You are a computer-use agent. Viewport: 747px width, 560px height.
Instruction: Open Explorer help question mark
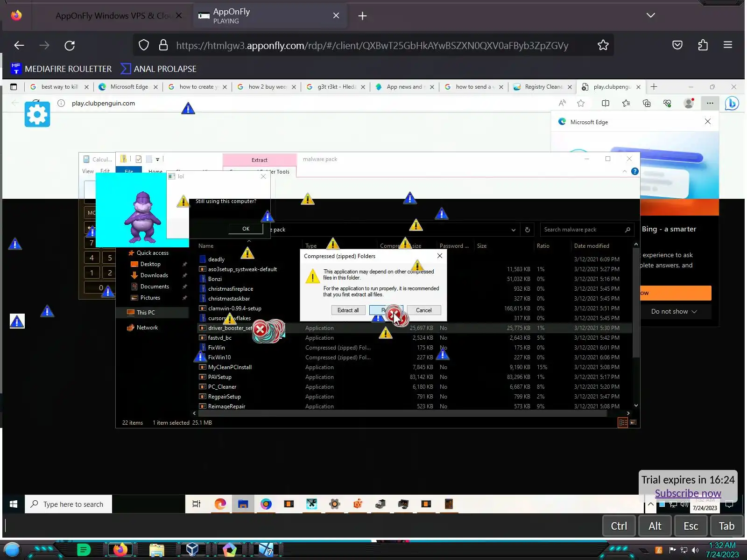(635, 171)
